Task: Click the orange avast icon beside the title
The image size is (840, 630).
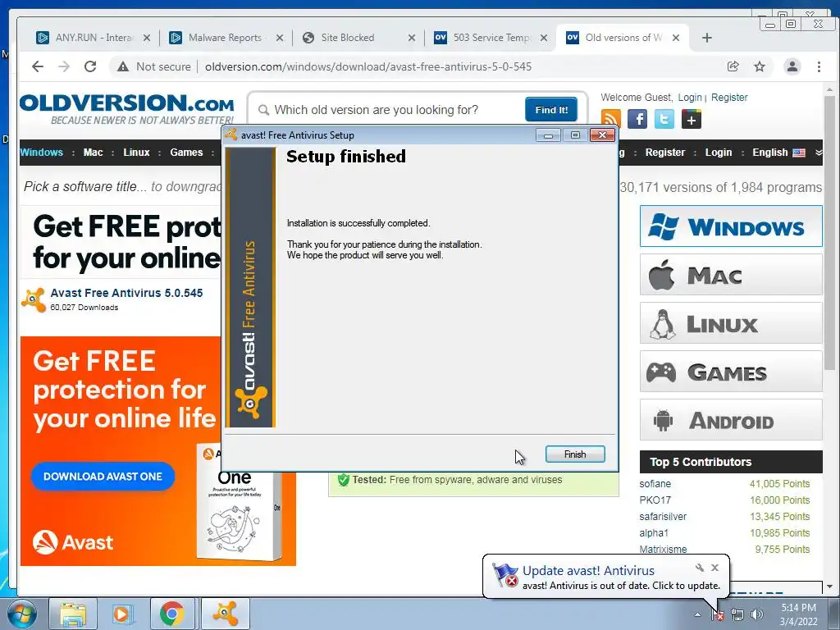Action: coord(34,299)
